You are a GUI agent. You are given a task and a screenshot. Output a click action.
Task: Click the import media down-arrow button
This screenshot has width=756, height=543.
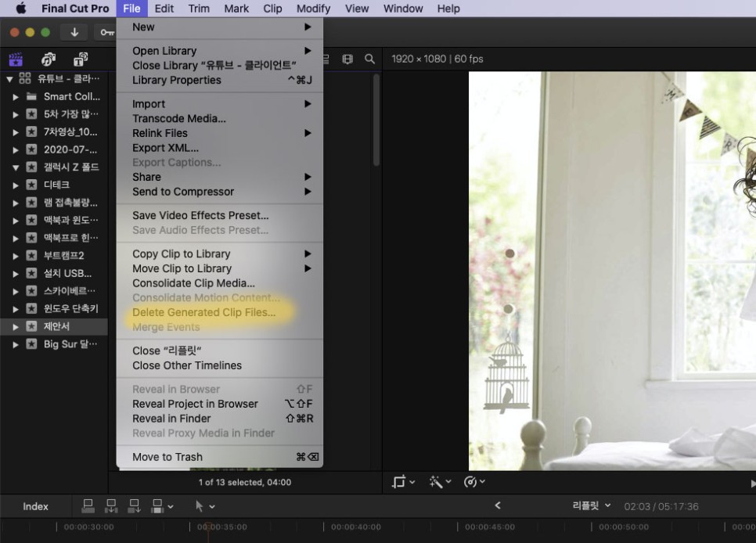[74, 32]
